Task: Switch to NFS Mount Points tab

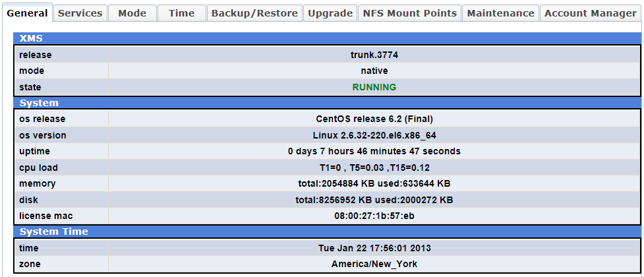Action: pyautogui.click(x=409, y=13)
